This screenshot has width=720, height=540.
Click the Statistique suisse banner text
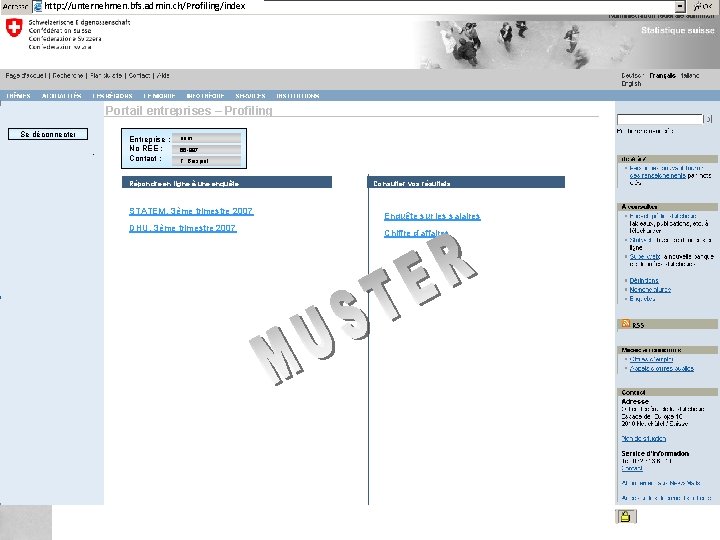pyautogui.click(x=678, y=30)
